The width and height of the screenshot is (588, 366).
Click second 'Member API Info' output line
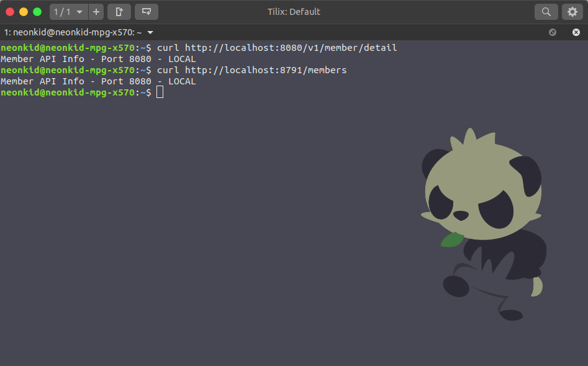click(x=98, y=81)
